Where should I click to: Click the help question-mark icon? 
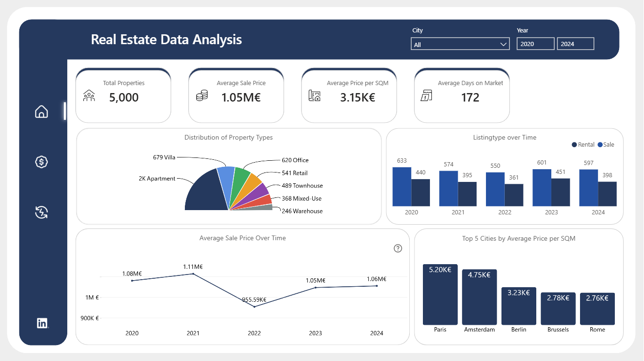point(398,248)
